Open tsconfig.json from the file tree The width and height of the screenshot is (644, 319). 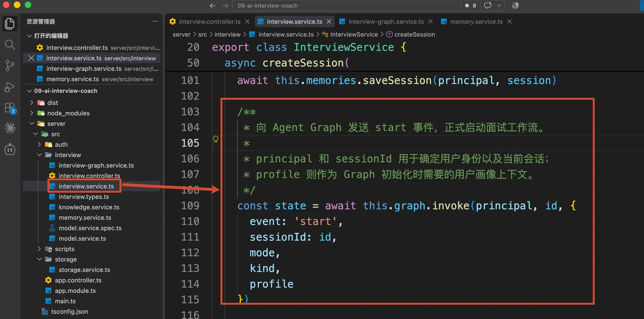[x=70, y=312]
